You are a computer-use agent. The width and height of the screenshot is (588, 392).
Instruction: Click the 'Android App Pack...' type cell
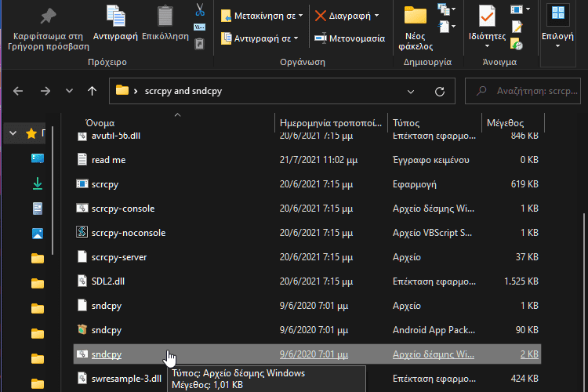(434, 330)
